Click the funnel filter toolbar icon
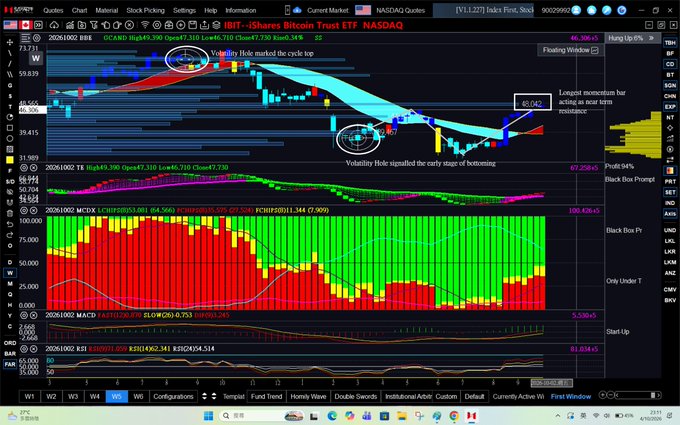The image size is (680, 425). point(94,25)
